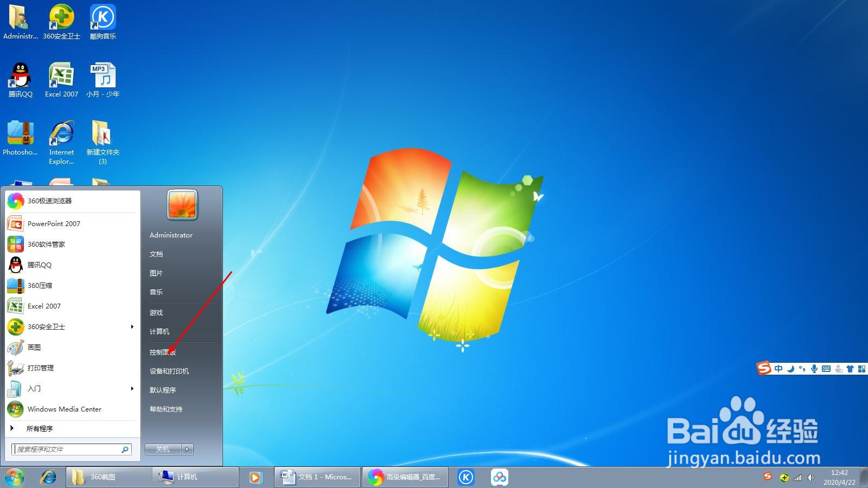The image size is (868, 488).
Task: Open 文档 from Start menu
Action: tap(156, 254)
